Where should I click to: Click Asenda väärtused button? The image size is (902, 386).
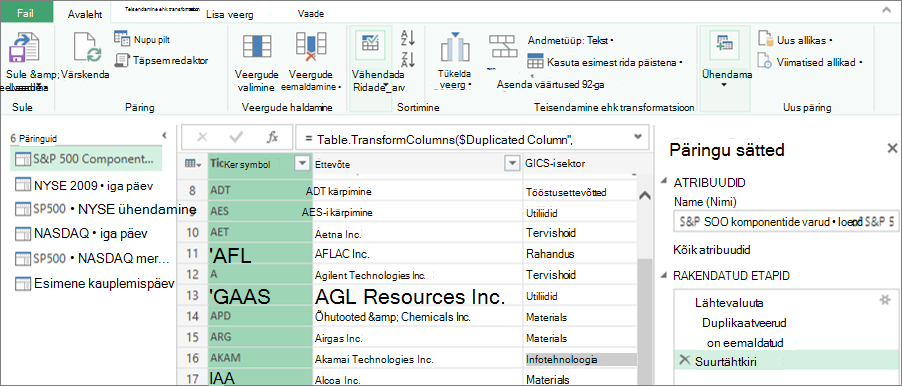(x=551, y=84)
